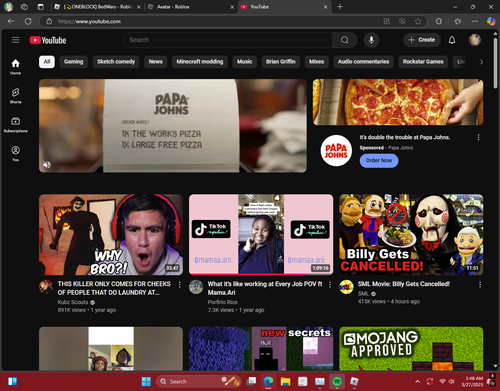The width and height of the screenshot is (500, 391).
Task: Open options menu for Kubz Scouts video
Action: pyautogui.click(x=179, y=284)
